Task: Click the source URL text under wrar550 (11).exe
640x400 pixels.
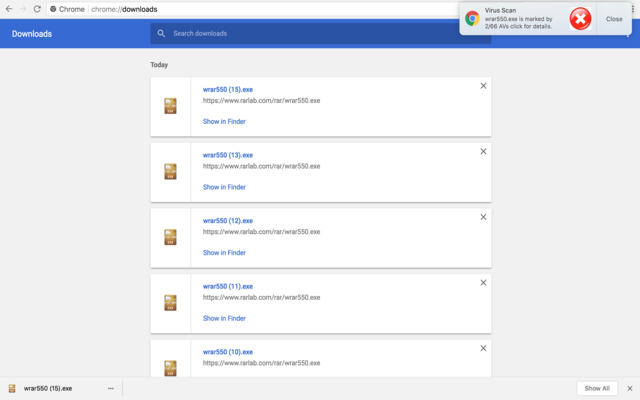Action: click(261, 298)
